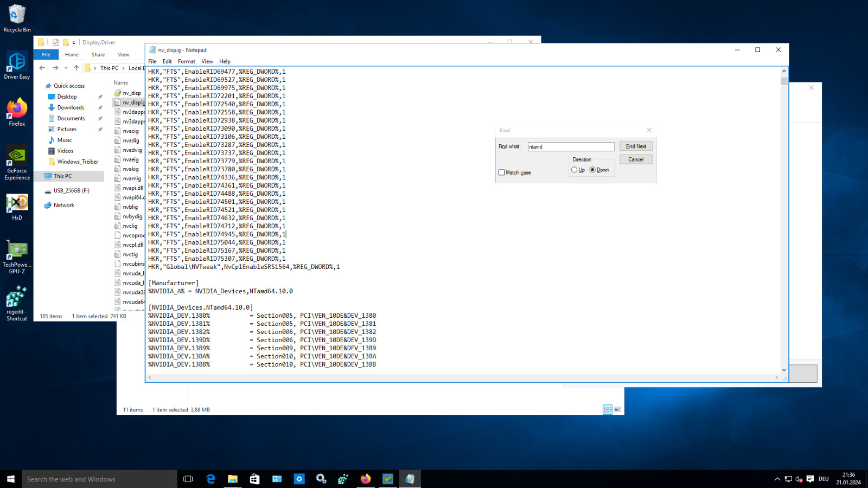Viewport: 868px width, 488px height.
Task: Launch GeForce Experience desktop icon
Action: tap(17, 163)
